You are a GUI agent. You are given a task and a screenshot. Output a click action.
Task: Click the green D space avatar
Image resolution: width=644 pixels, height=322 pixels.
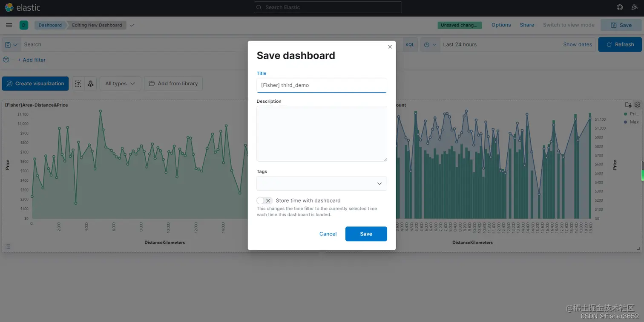click(24, 25)
